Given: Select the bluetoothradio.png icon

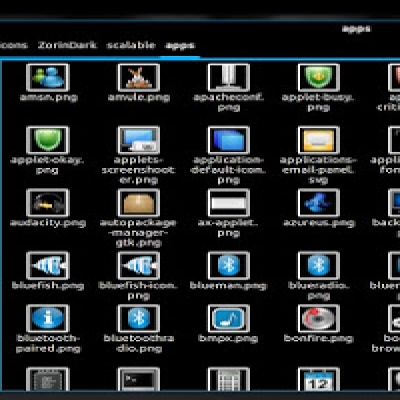Looking at the screenshot, I should click(x=138, y=318).
